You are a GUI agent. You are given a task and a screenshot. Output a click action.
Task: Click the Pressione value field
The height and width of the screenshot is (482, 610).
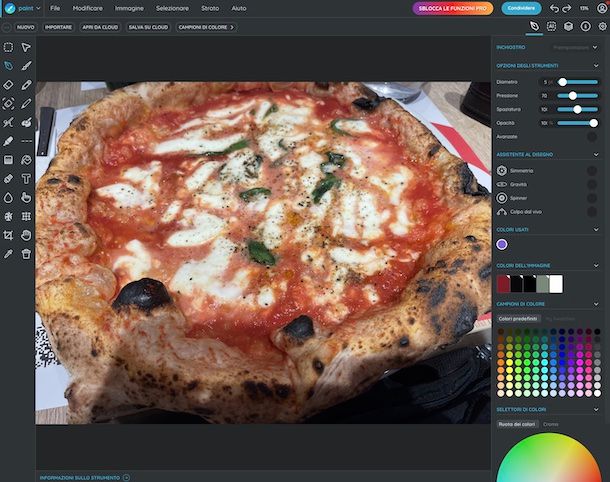point(546,96)
